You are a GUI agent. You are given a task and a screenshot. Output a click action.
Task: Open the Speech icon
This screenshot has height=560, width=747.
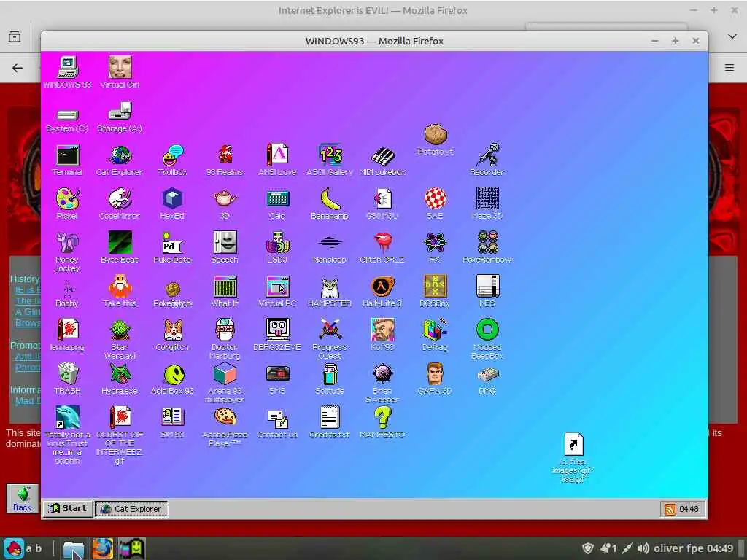[225, 243]
